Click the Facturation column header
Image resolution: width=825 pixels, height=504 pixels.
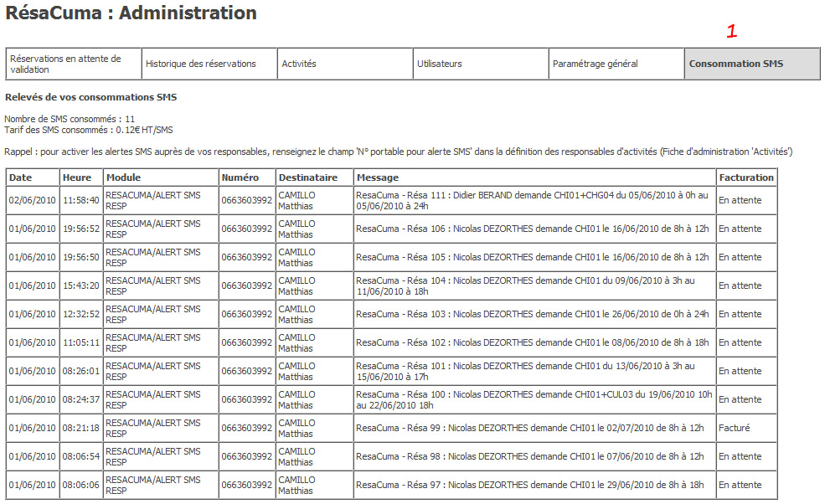tap(746, 177)
